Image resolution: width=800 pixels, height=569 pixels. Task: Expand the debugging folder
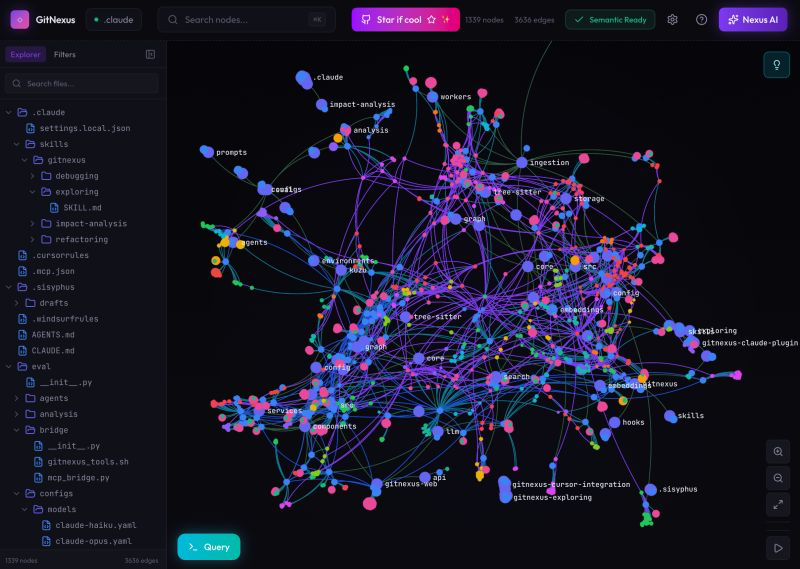32,176
